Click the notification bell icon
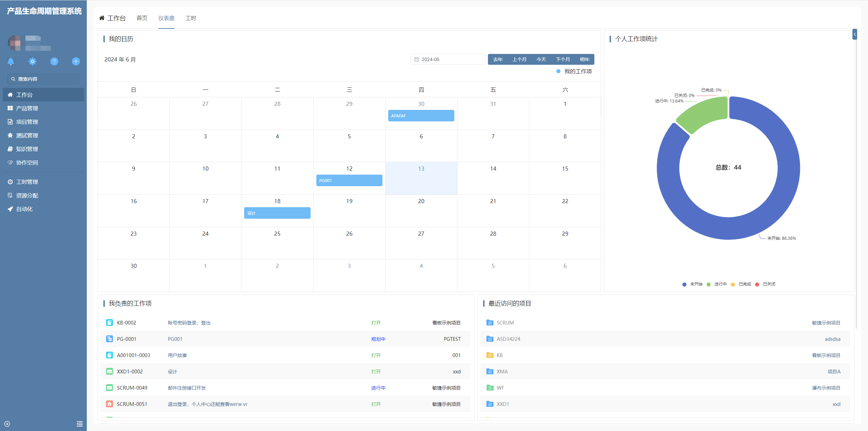The height and width of the screenshot is (431, 868). (11, 61)
